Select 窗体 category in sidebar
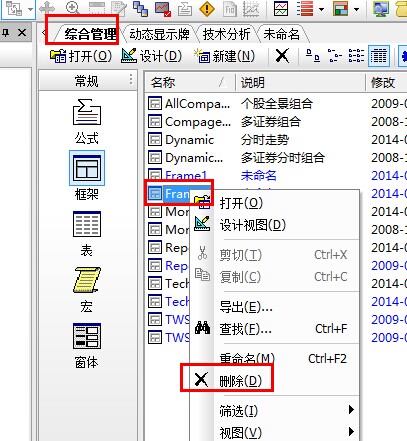The image size is (407, 441). coord(87,345)
